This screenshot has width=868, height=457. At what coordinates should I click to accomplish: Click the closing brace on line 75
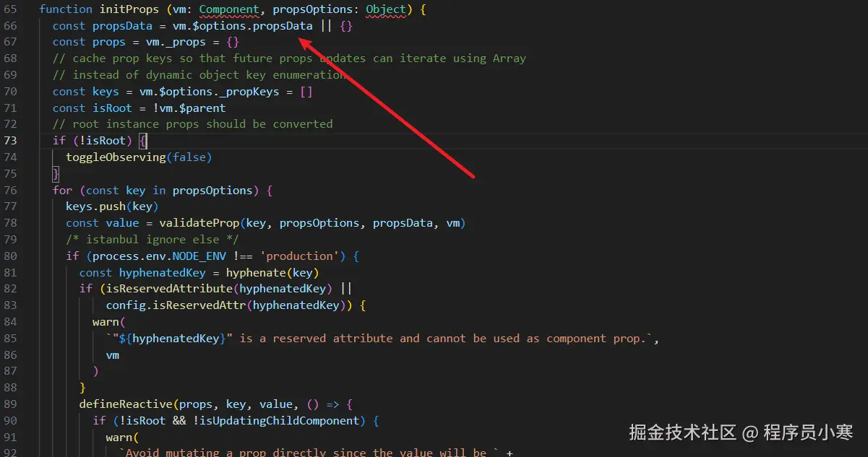tap(56, 174)
